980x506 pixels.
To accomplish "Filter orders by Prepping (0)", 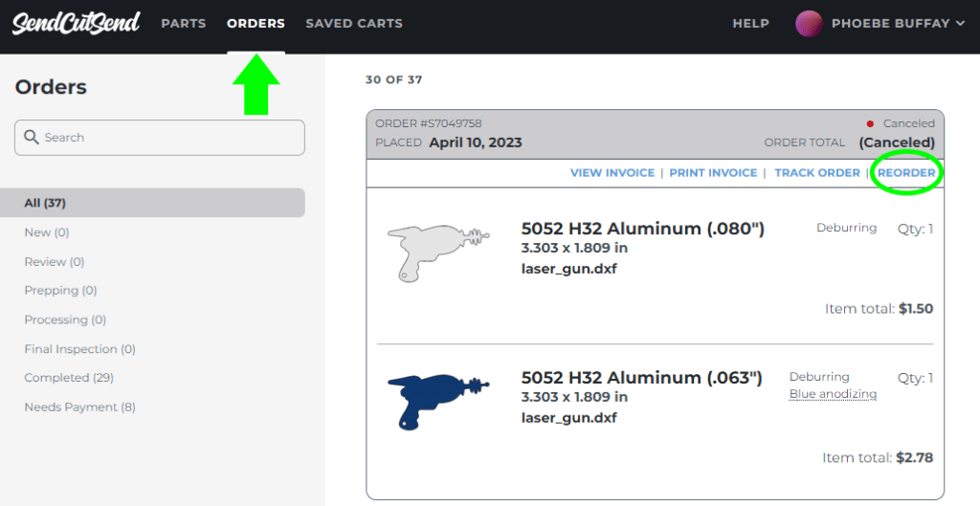I will pyautogui.click(x=60, y=291).
